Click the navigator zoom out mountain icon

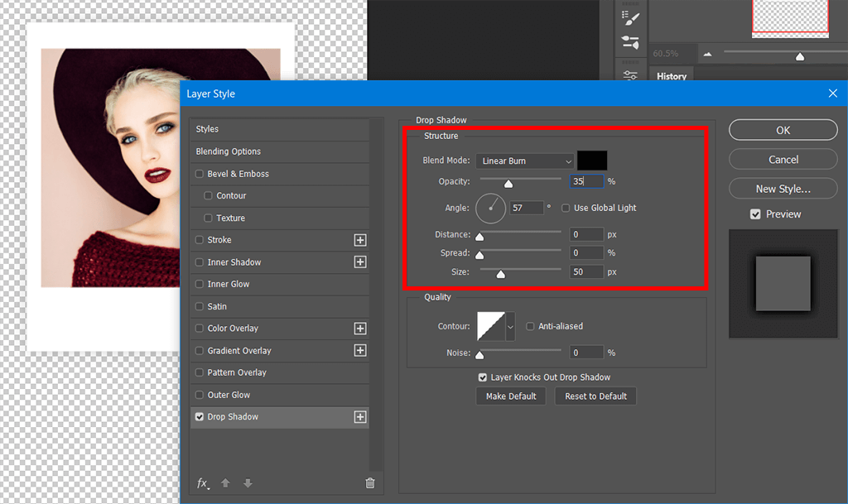708,55
